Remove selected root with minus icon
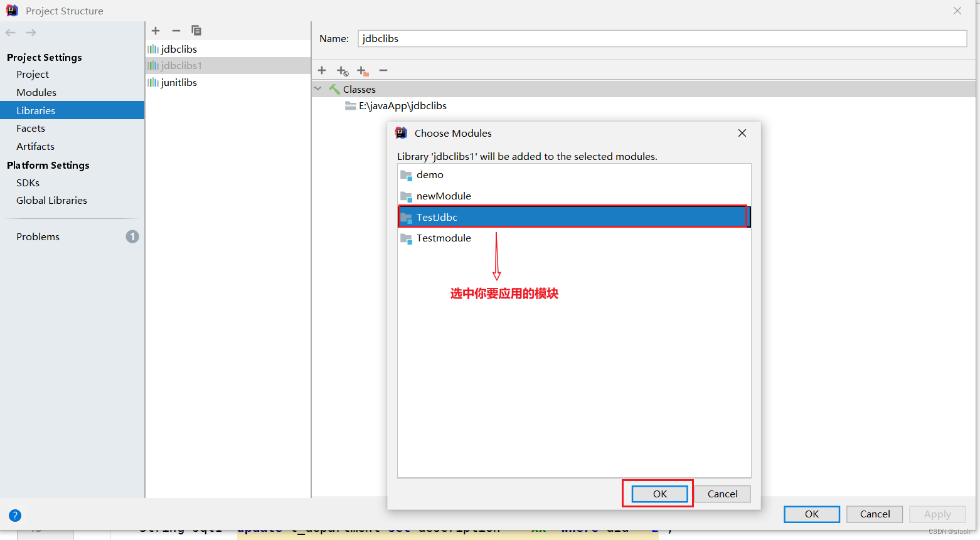980x540 pixels. click(383, 70)
